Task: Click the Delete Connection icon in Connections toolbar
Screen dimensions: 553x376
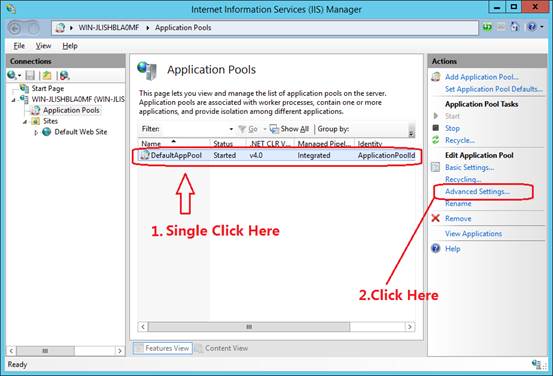Action: tap(64, 75)
